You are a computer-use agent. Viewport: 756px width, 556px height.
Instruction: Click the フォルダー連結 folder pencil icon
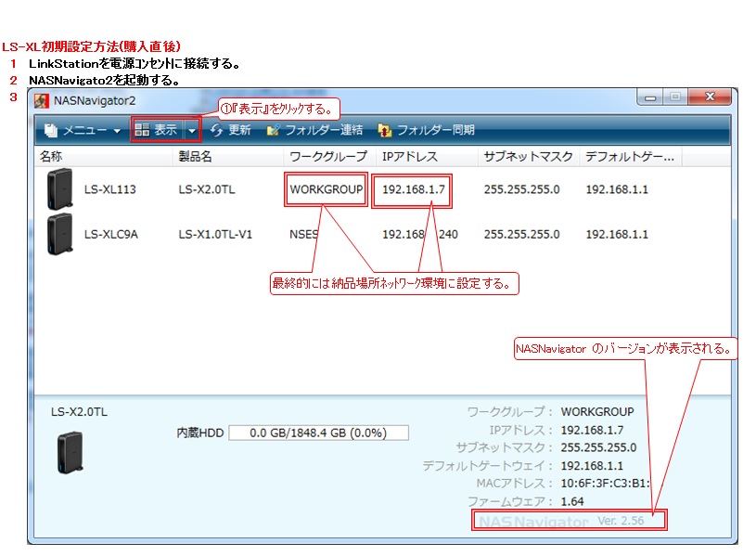(x=273, y=130)
